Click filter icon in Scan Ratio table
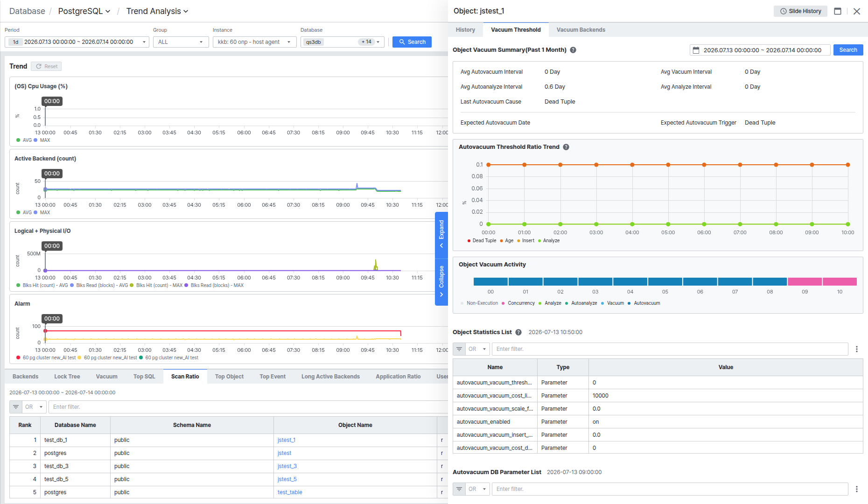 16,407
